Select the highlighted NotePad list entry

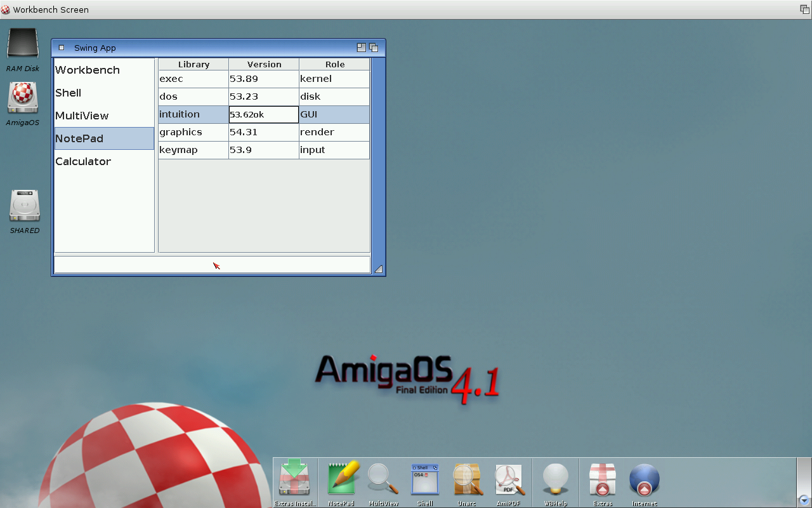(x=104, y=138)
